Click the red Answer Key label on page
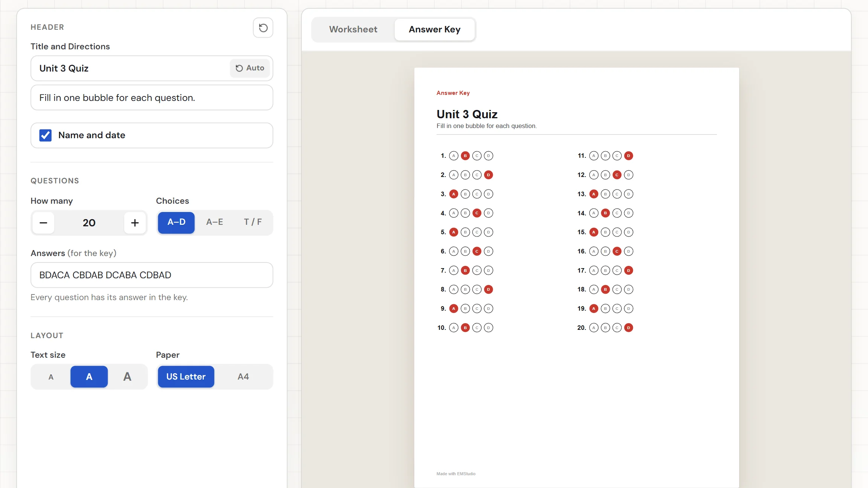The height and width of the screenshot is (488, 868). click(453, 93)
